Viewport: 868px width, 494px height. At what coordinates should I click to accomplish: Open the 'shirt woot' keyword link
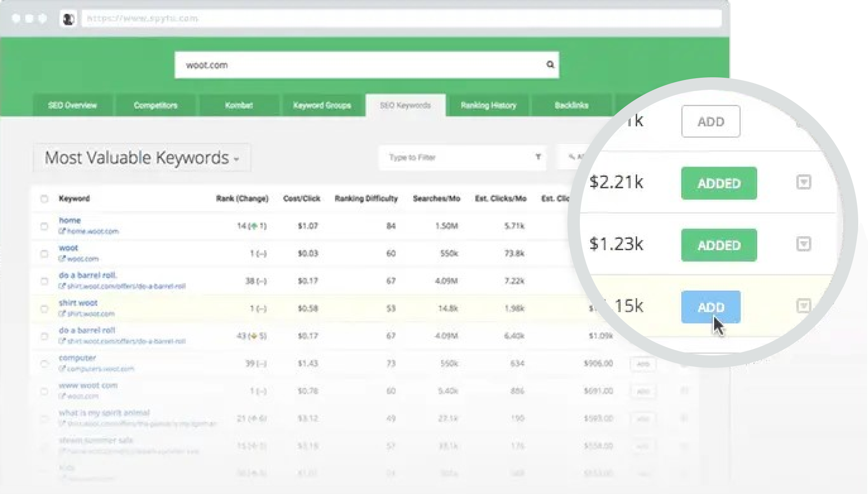point(78,303)
